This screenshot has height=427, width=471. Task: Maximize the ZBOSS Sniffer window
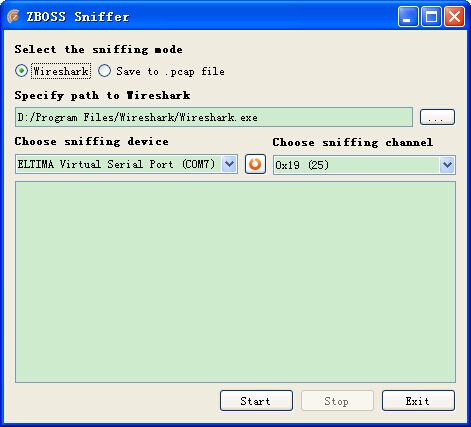431,17
